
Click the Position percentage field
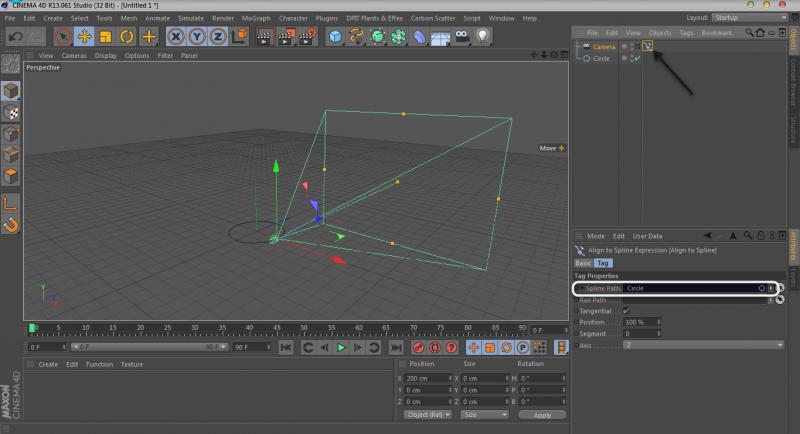(x=638, y=322)
